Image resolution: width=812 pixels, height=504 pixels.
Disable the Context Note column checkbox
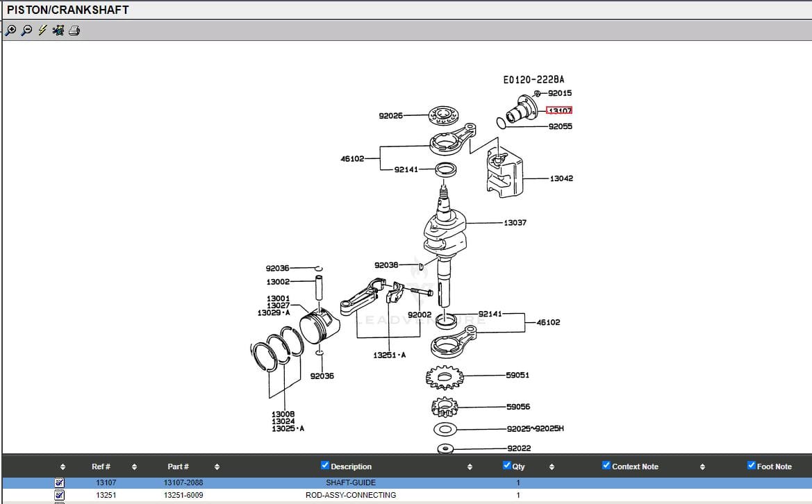point(606,466)
